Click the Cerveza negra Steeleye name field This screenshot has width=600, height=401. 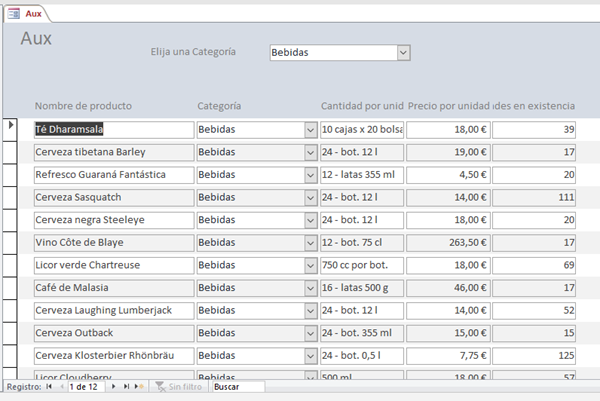tap(114, 220)
